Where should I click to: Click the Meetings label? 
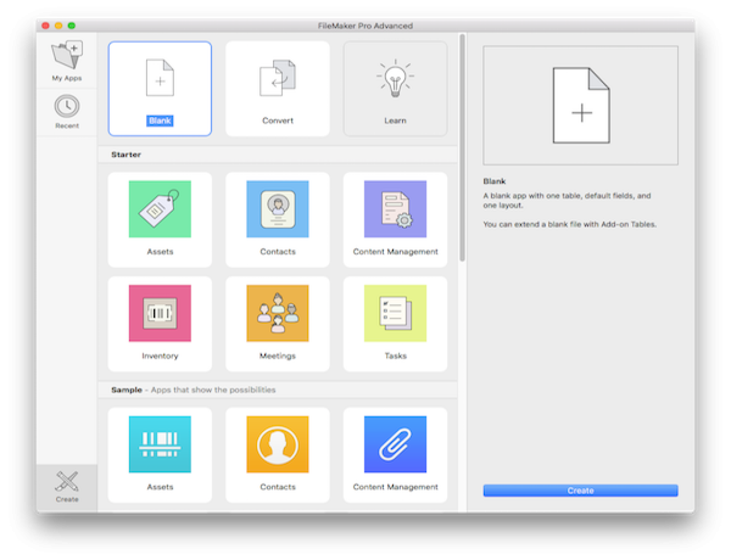coord(278,356)
